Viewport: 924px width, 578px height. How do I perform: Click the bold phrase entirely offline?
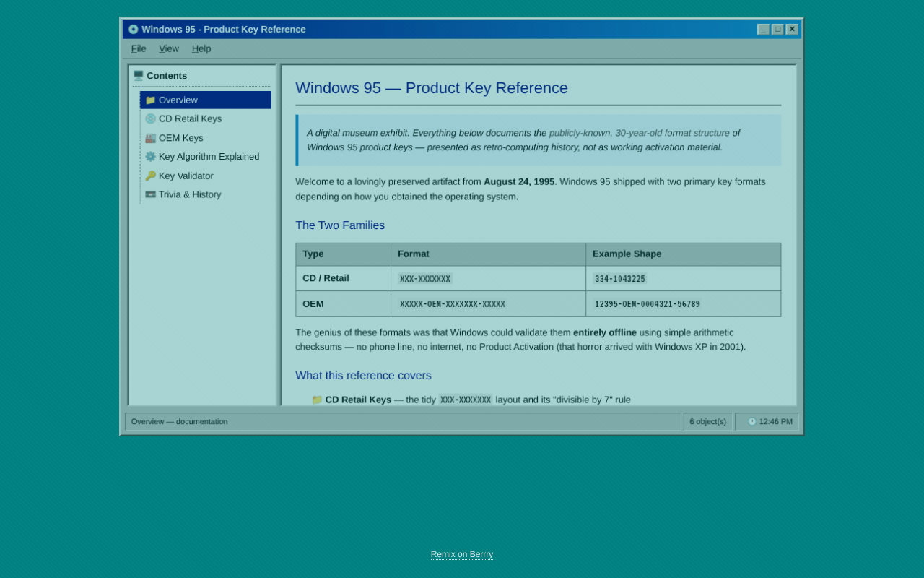point(605,332)
